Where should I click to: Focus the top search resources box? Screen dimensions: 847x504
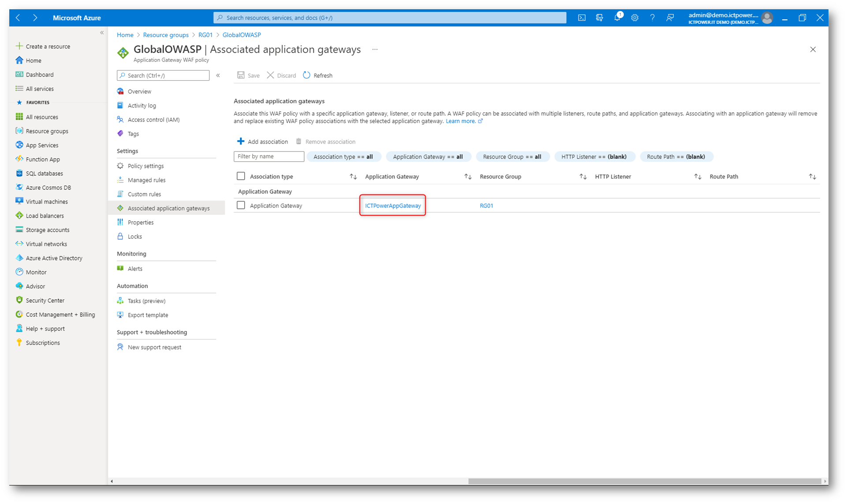tap(390, 18)
